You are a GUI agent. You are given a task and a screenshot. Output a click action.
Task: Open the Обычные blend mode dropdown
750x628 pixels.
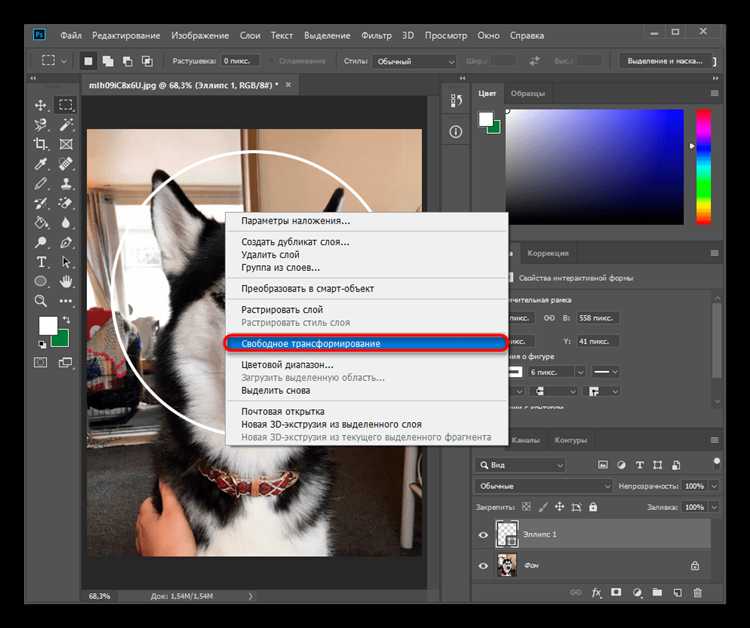click(544, 486)
